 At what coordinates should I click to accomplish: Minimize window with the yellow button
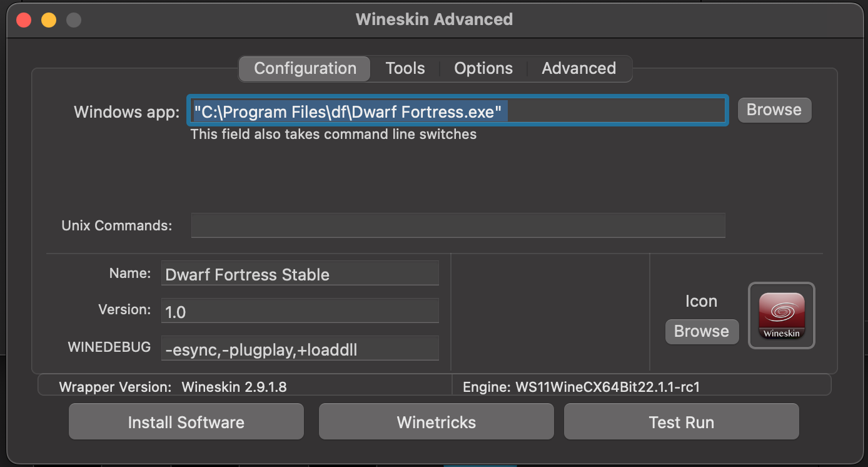pyautogui.click(x=49, y=20)
